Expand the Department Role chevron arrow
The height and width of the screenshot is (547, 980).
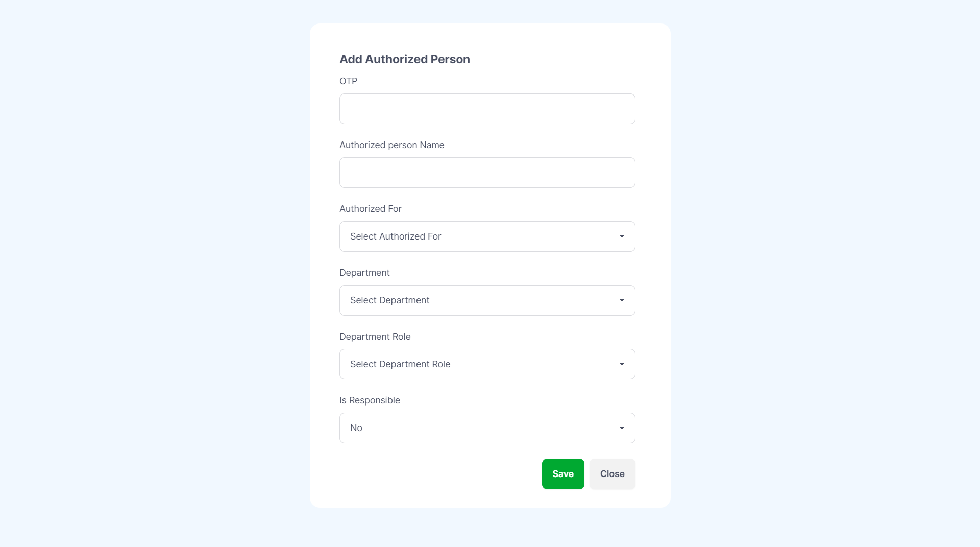click(622, 364)
